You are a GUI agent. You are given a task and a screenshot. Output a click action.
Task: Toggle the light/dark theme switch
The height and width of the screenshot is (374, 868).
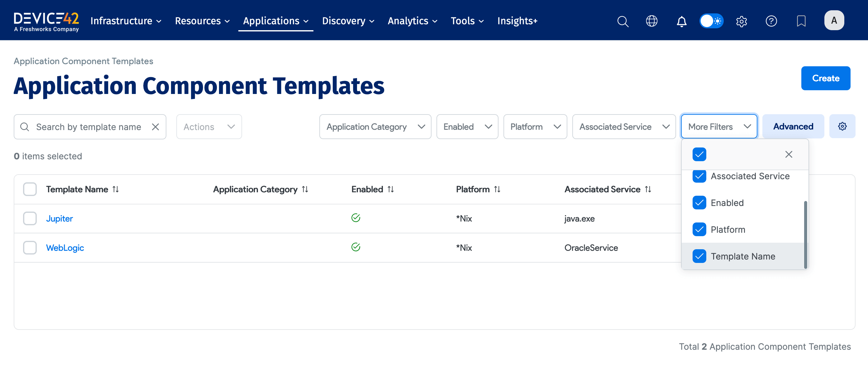711,21
